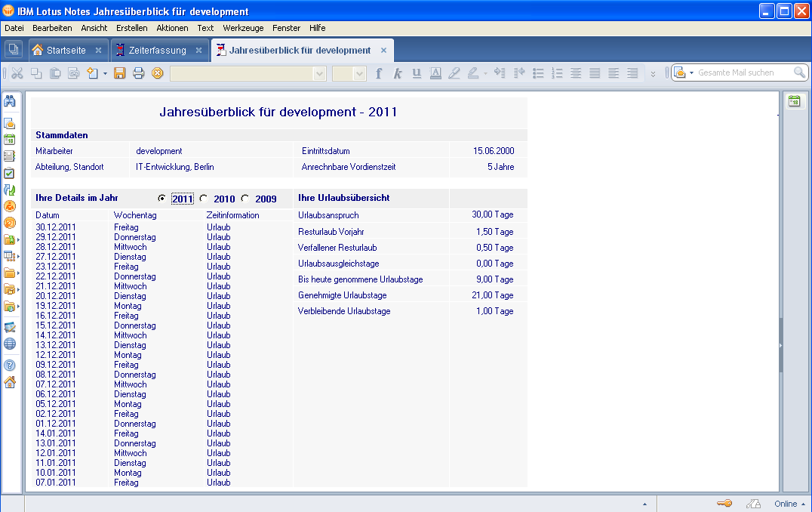Close the Jahresüberblick für development tab

(x=383, y=51)
